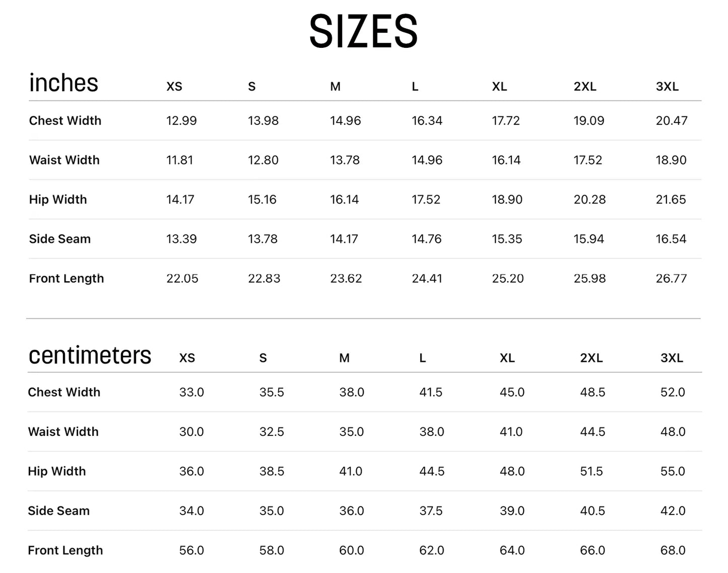The image size is (728, 573).
Task: Click Front Length label in inches table
Action: (x=67, y=279)
